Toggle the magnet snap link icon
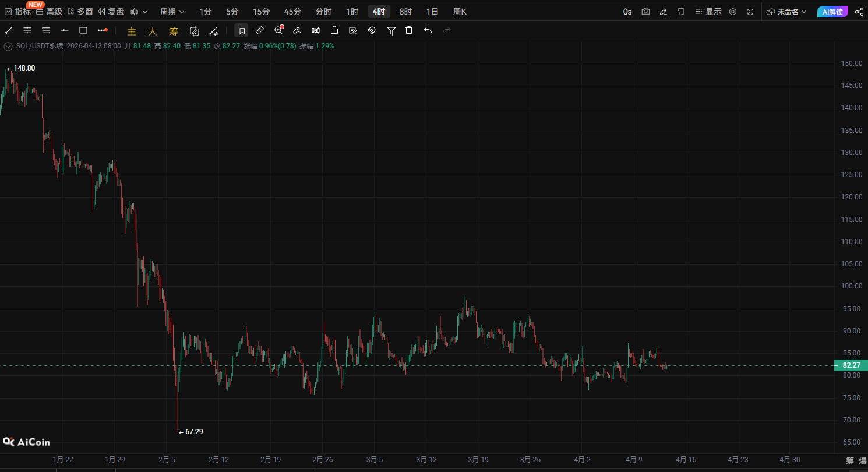 tap(372, 30)
